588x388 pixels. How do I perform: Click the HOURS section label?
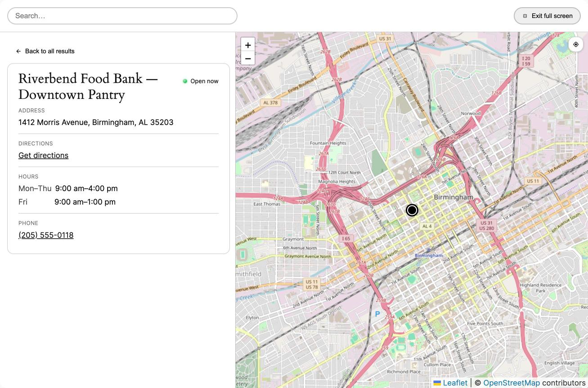pos(28,177)
